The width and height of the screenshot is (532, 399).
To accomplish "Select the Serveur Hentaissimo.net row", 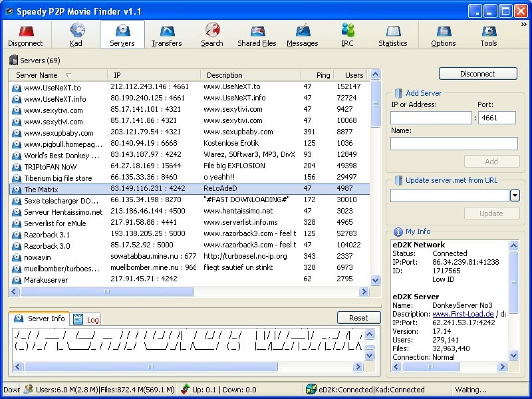I will coord(190,212).
